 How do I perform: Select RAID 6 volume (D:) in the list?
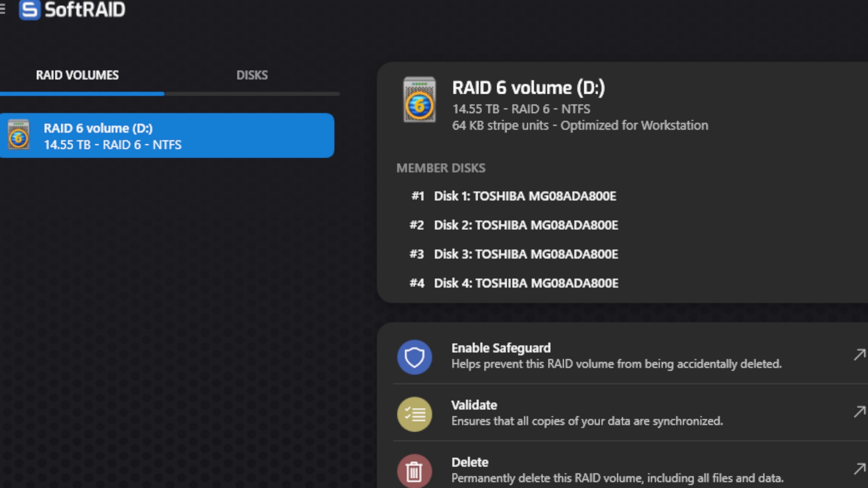click(167, 136)
